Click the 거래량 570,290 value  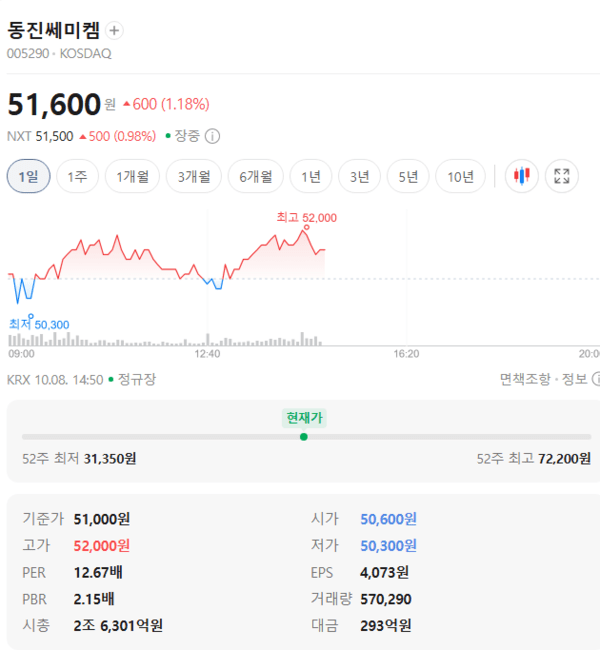click(386, 599)
